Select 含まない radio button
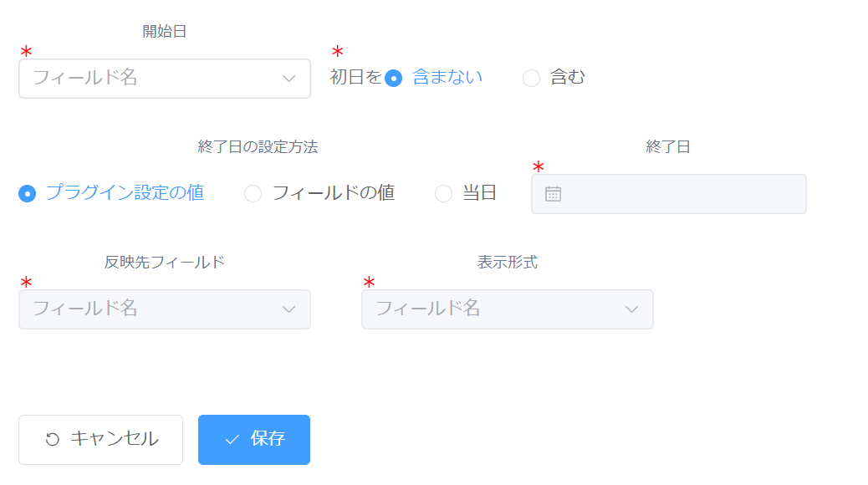 [394, 78]
